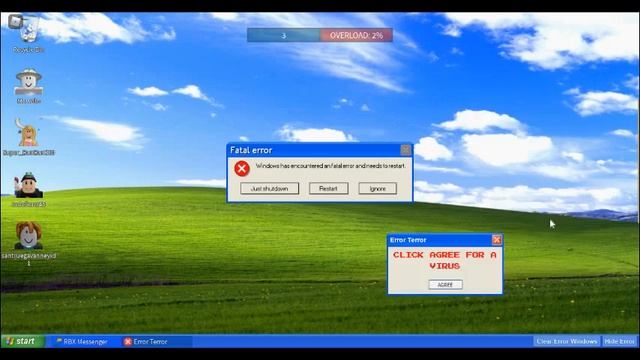Screen dimensions: 640x360
Task: Close the Fatal error dialog
Action: pos(405,150)
